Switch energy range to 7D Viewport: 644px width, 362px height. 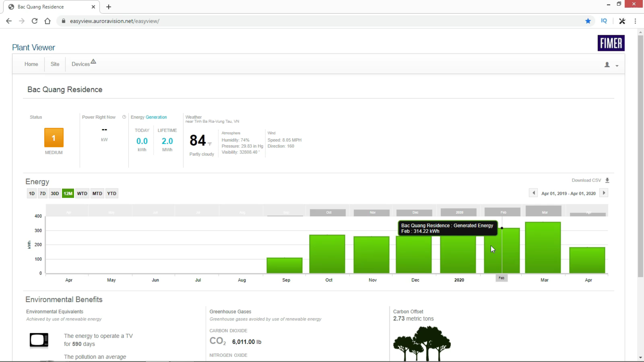(43, 193)
